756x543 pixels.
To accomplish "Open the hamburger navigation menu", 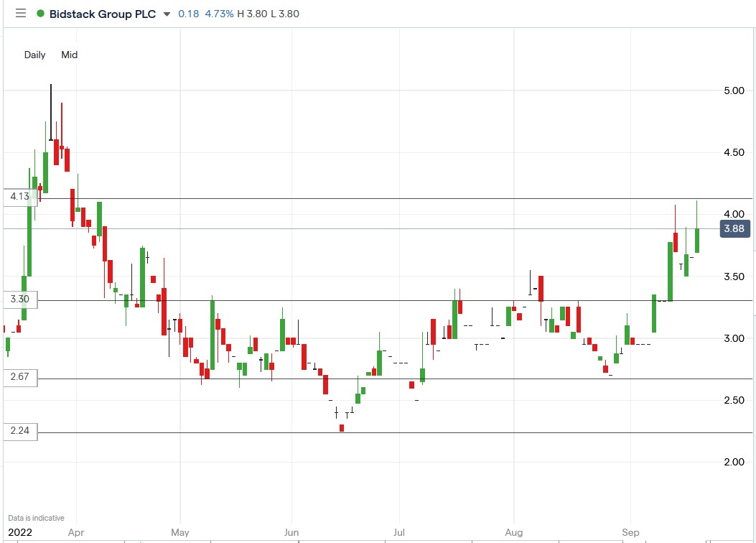I will click(20, 13).
